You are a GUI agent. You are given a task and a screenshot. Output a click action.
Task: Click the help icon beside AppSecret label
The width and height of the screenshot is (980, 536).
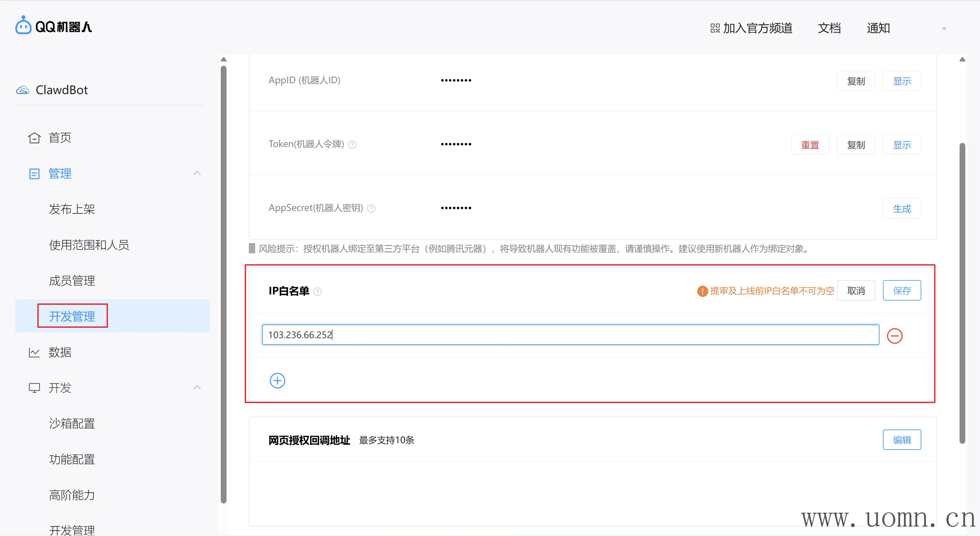pyautogui.click(x=371, y=208)
